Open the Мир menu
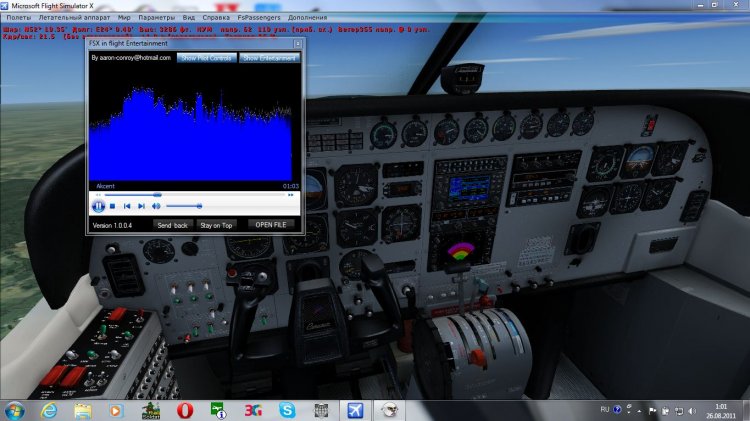The width and height of the screenshot is (750, 421). (x=124, y=17)
